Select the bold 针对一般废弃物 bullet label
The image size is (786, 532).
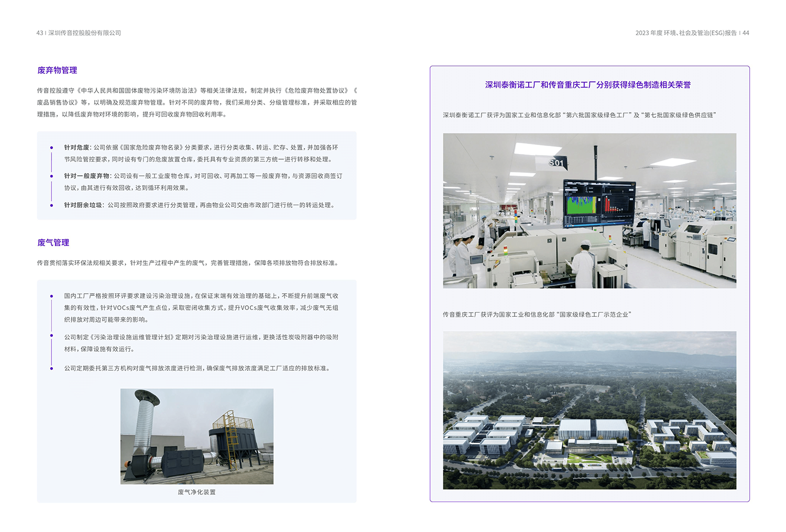coord(86,176)
